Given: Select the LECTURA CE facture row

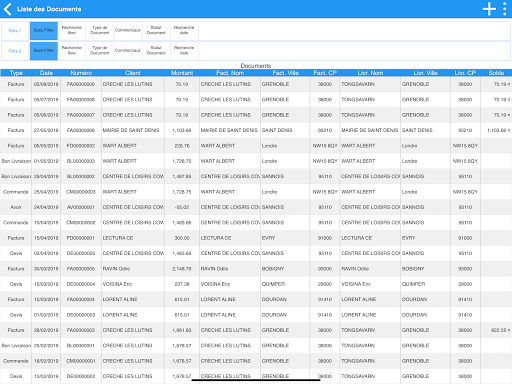Looking at the screenshot, I should (x=256, y=238).
